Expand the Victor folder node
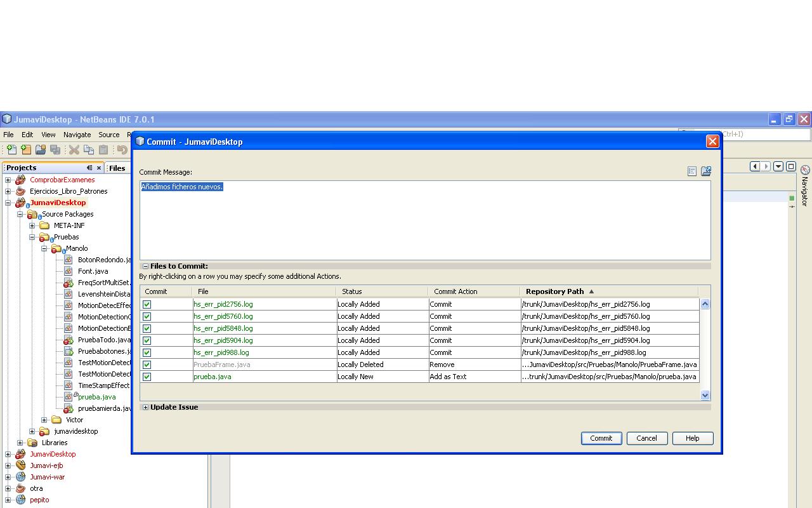The width and height of the screenshot is (812, 508). [x=43, y=420]
